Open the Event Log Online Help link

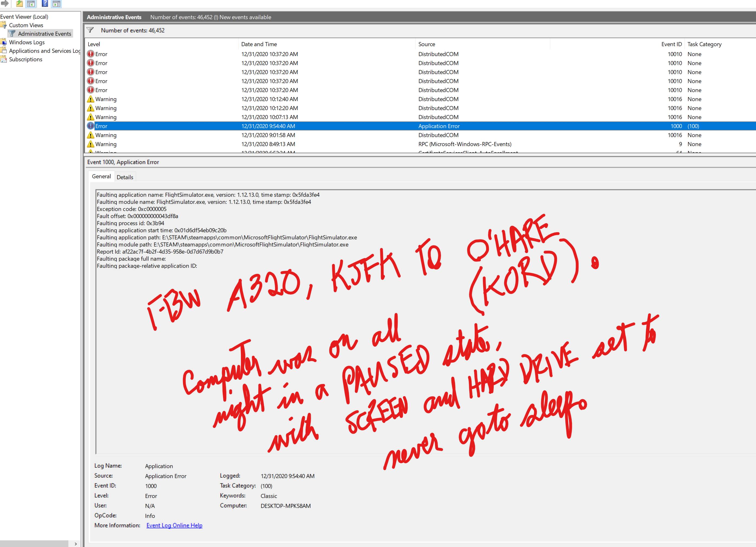[x=174, y=525]
